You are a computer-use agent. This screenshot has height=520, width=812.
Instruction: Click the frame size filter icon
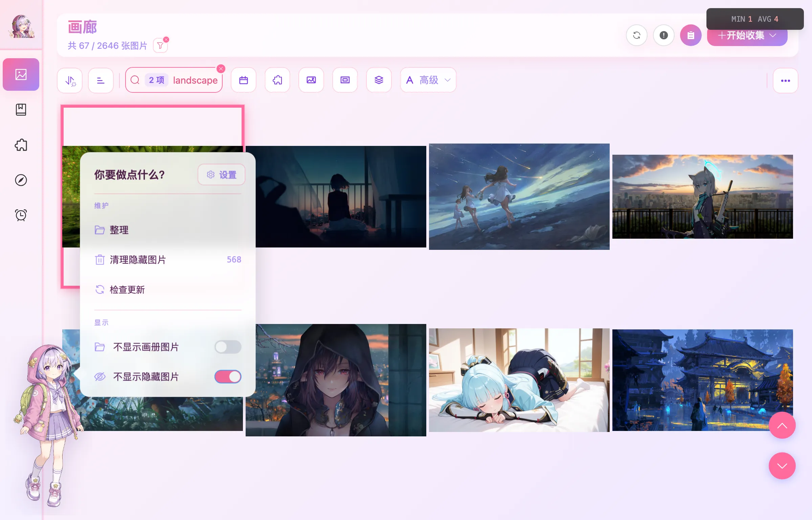coord(345,80)
